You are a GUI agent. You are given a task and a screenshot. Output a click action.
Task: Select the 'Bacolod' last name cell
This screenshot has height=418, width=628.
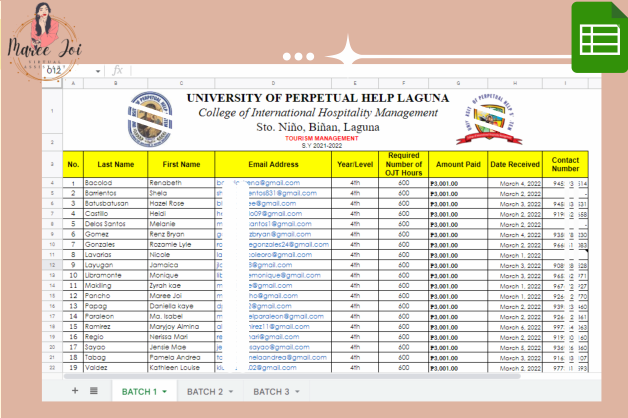[115, 183]
